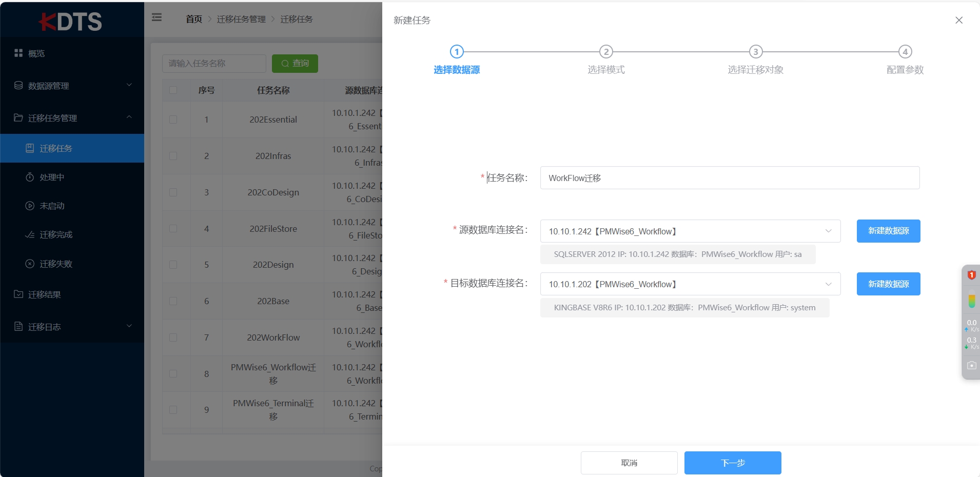Screen dimensions: 980x477
Task: Open the 目标数据库连接名 dropdown
Action: pyautogui.click(x=690, y=284)
